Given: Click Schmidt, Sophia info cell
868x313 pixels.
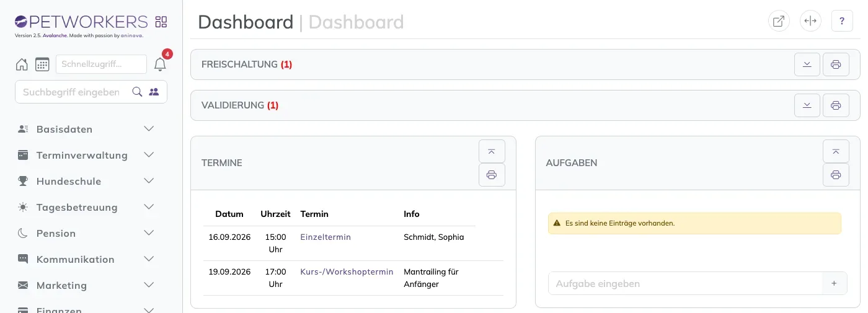Looking at the screenshot, I should pyautogui.click(x=434, y=237).
